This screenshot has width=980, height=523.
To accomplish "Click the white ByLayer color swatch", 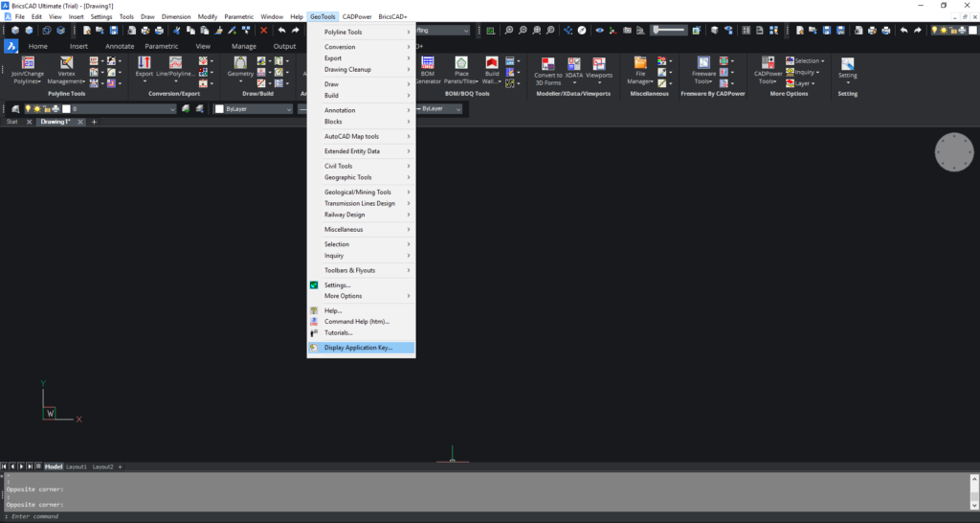I will 219,109.
